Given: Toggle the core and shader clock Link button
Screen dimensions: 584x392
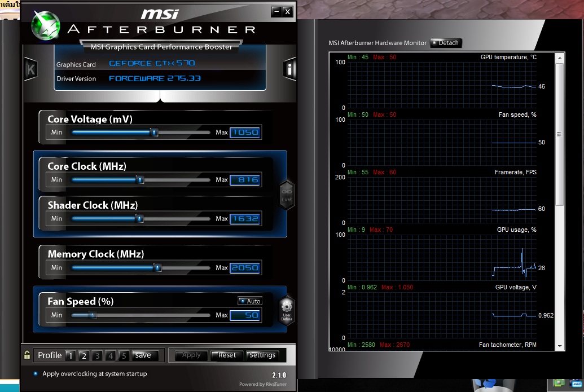Looking at the screenshot, I should point(287,195).
